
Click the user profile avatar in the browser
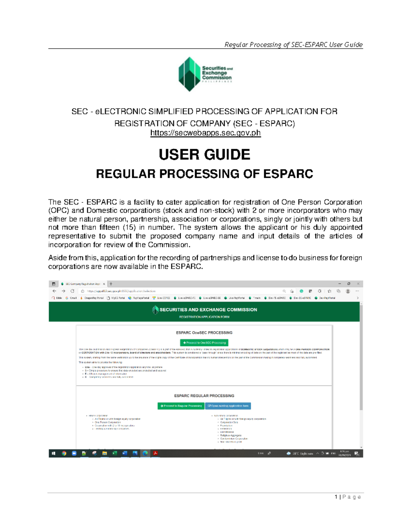348,291
